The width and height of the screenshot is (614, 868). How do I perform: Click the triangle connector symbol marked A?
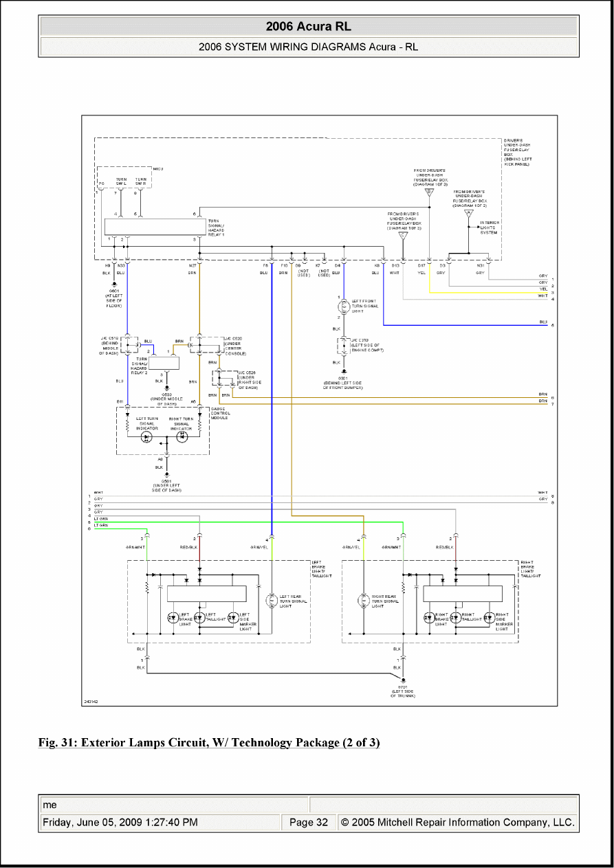click(x=469, y=212)
